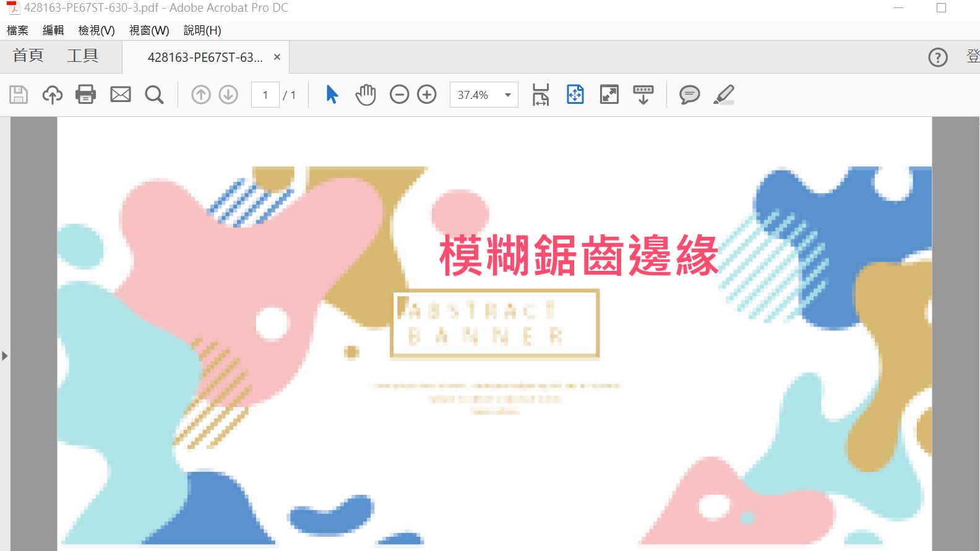Open the 檢視(V) menu
The height and width of the screenshot is (551, 980).
pyautogui.click(x=97, y=30)
